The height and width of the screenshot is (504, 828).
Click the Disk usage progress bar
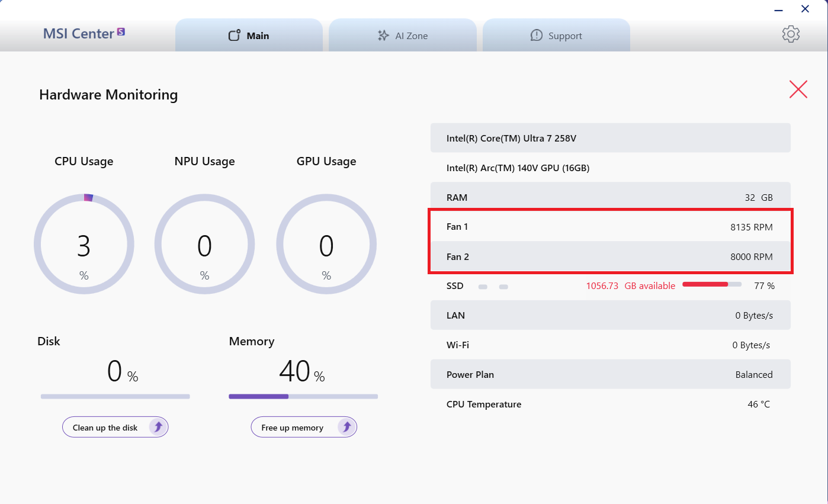pos(115,396)
